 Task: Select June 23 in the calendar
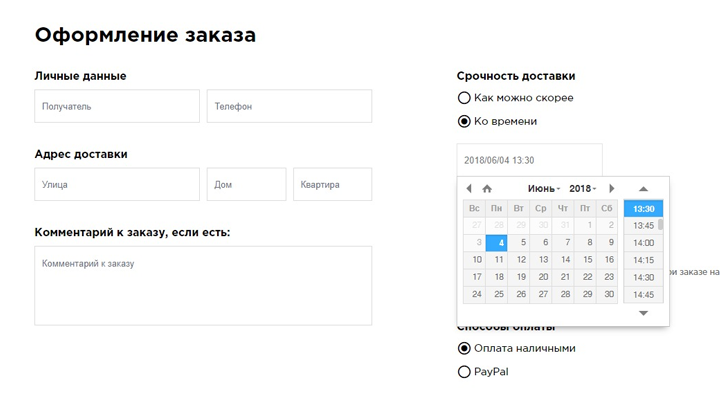click(x=607, y=277)
